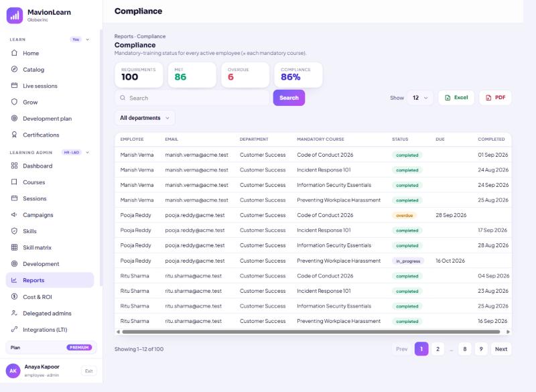Click the MavionLearn logo icon
536x392 pixels.
click(x=14, y=15)
